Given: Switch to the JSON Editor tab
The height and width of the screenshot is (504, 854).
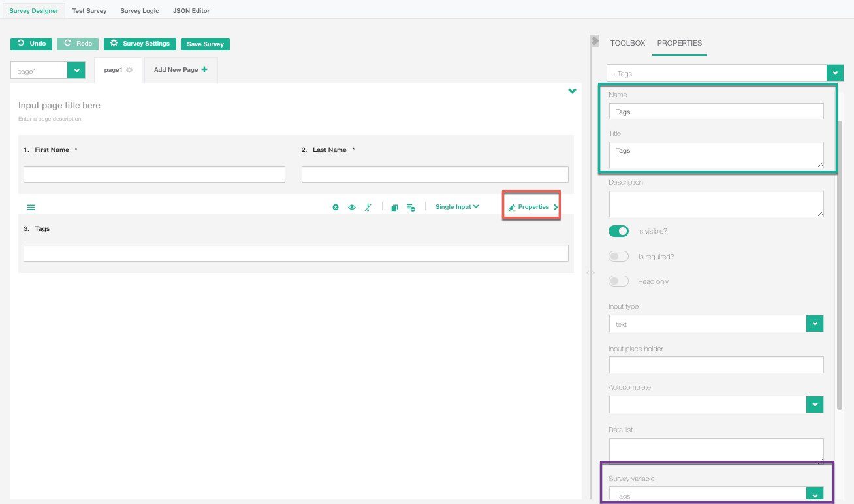Looking at the screenshot, I should [191, 11].
